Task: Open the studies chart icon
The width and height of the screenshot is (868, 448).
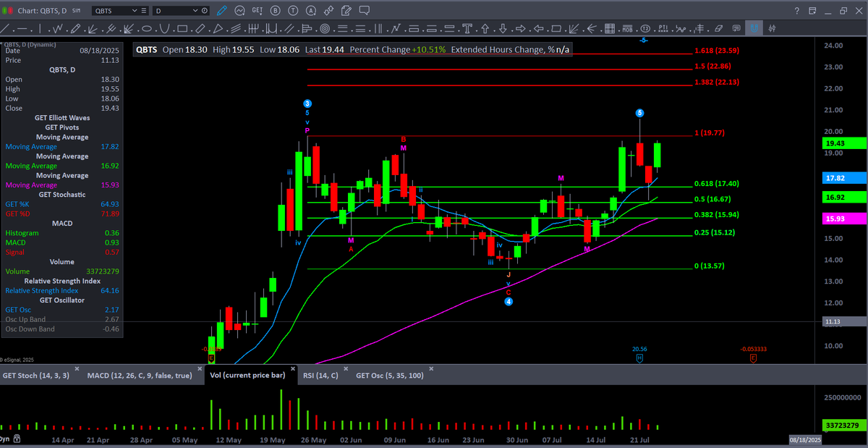Action: pyautogui.click(x=239, y=11)
